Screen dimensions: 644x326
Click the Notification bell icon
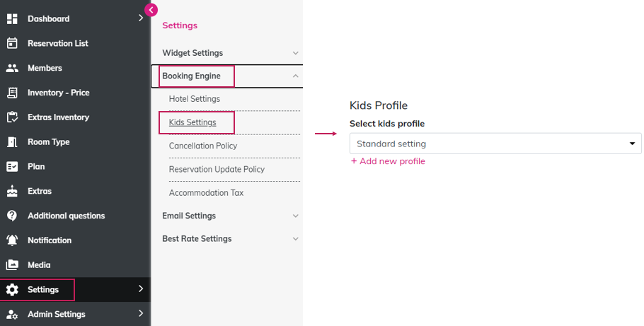coord(12,240)
